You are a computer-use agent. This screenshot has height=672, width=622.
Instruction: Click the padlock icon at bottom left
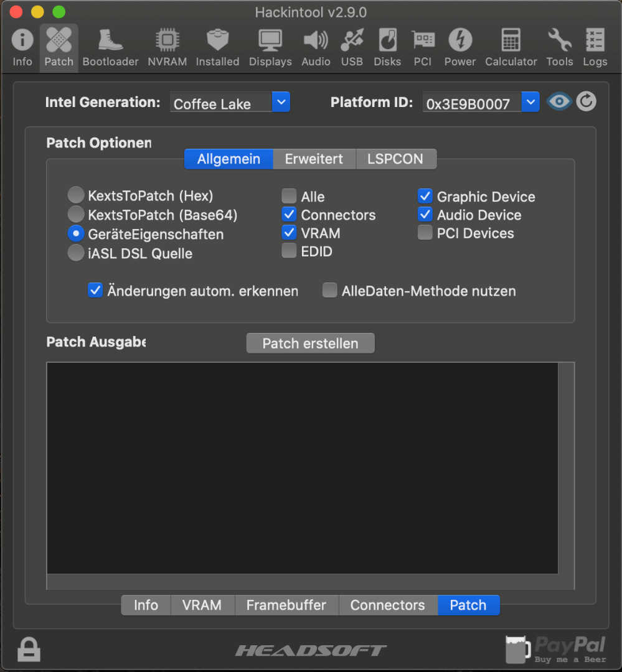point(29,649)
